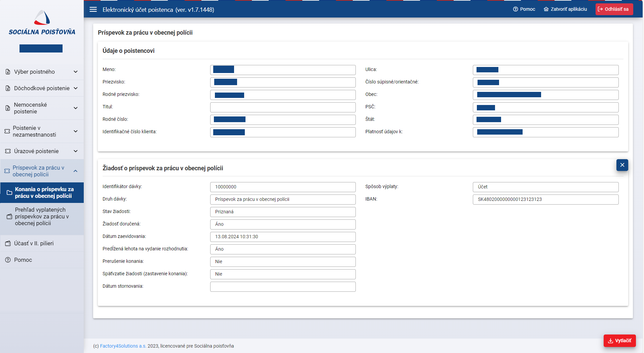Expand Poistenie v nezamestnanosti chevron

tap(76, 131)
